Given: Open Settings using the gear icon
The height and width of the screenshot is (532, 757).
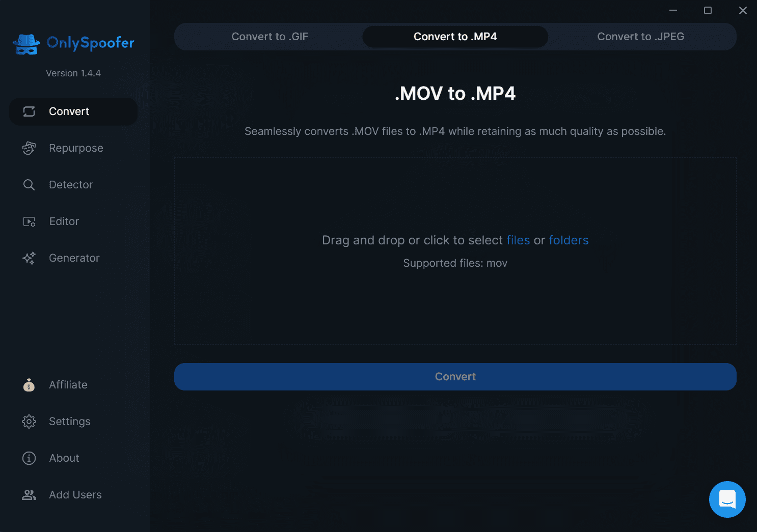Looking at the screenshot, I should pyautogui.click(x=29, y=422).
